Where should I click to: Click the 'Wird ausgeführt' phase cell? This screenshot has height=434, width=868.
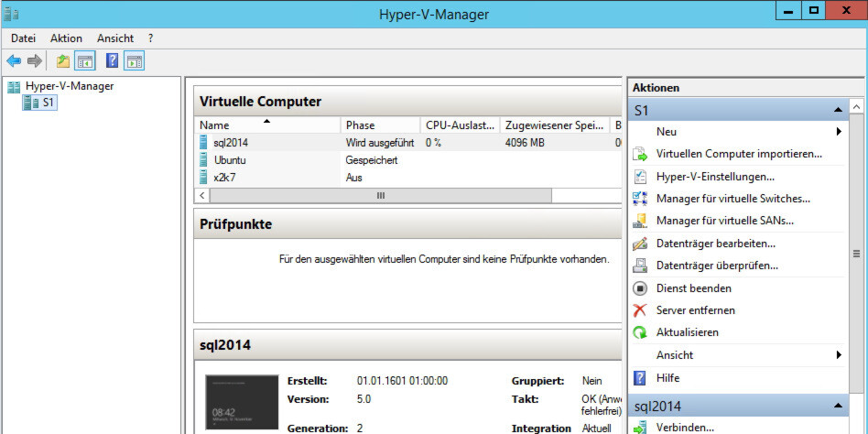coord(380,143)
